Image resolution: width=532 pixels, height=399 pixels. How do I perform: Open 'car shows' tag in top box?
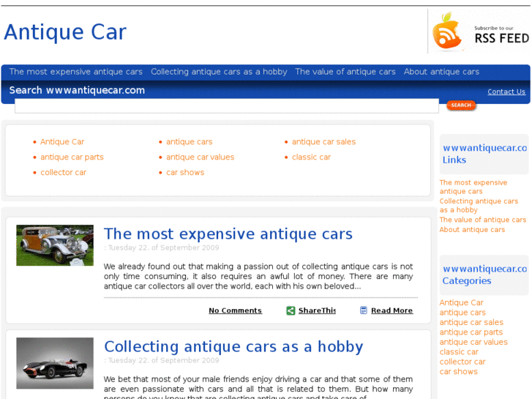point(185,172)
